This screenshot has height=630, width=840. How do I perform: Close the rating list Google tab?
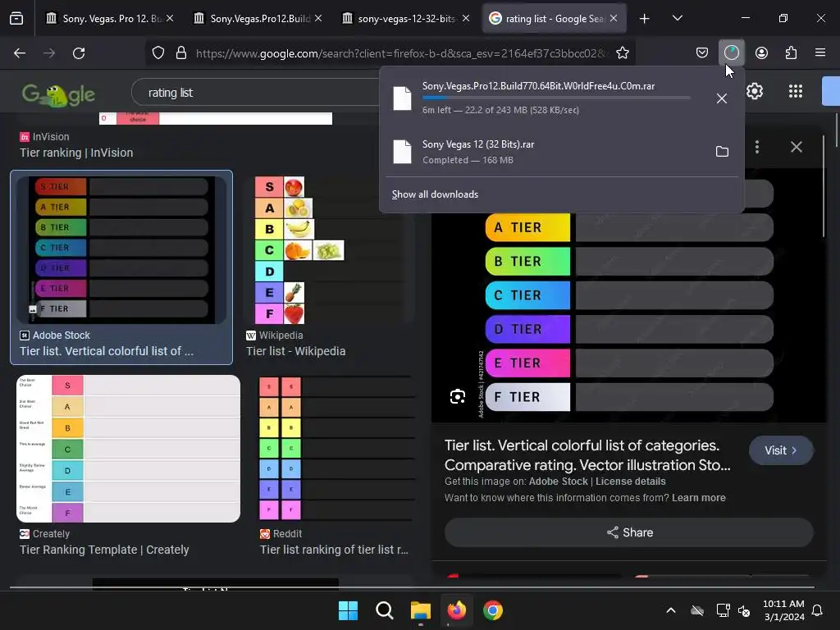point(614,18)
